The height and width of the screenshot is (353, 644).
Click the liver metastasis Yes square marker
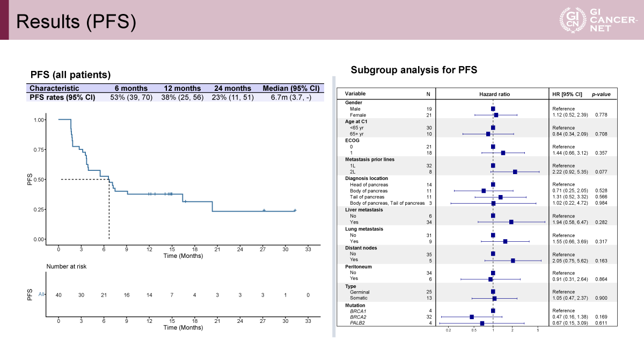tap(511, 222)
